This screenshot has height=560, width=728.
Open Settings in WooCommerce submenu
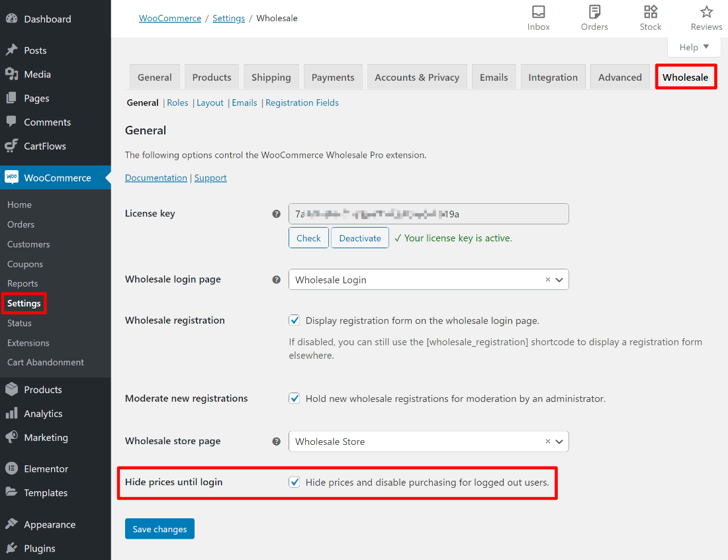24,303
